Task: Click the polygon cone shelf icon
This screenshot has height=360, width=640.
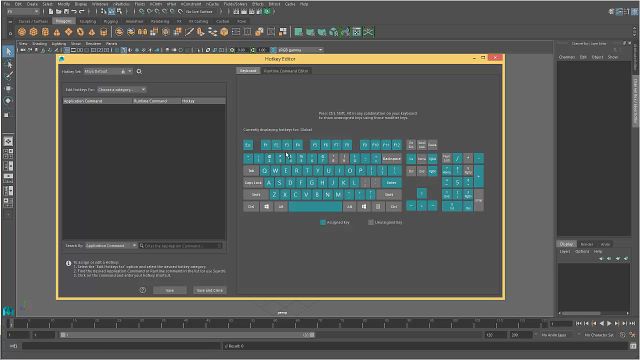Action: click(57, 32)
